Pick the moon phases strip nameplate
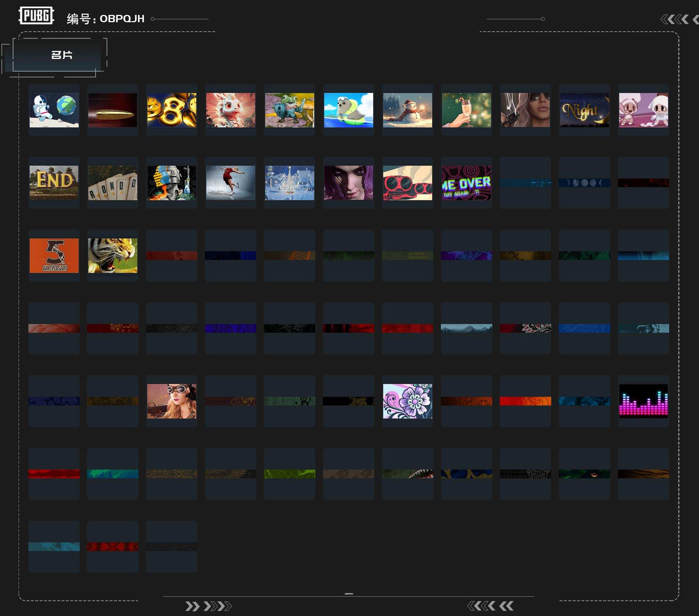The height and width of the screenshot is (616, 699). [x=584, y=183]
